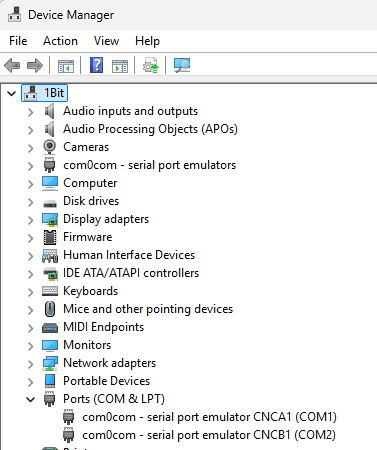Expand the Portable Devices category
Viewport: 377px width, 450px height.
tap(31, 382)
